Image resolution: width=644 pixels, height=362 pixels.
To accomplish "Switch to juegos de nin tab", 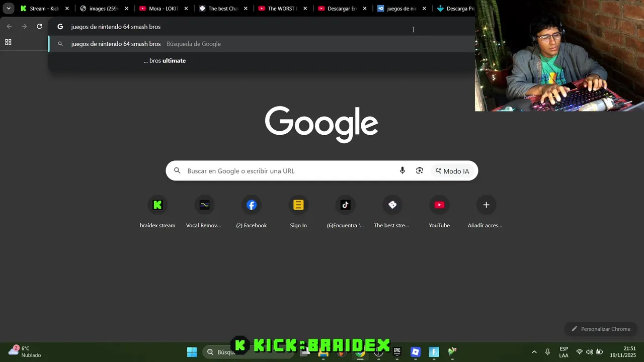I will tap(401, 9).
